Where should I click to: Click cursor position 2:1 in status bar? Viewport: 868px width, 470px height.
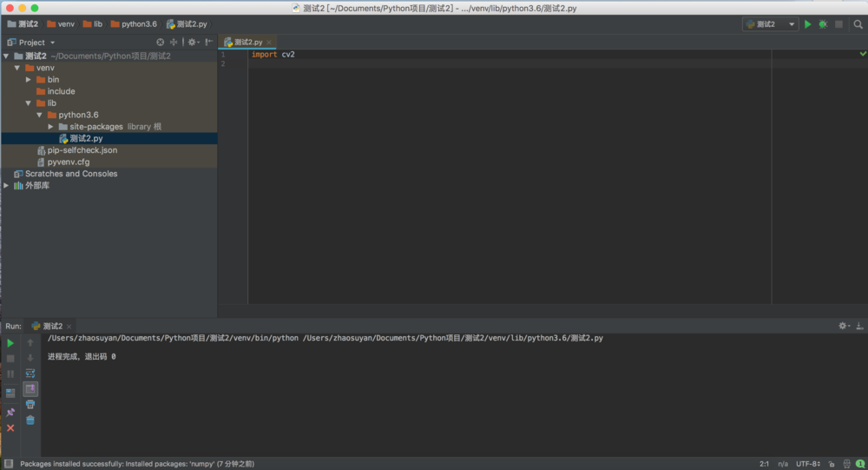(764, 464)
